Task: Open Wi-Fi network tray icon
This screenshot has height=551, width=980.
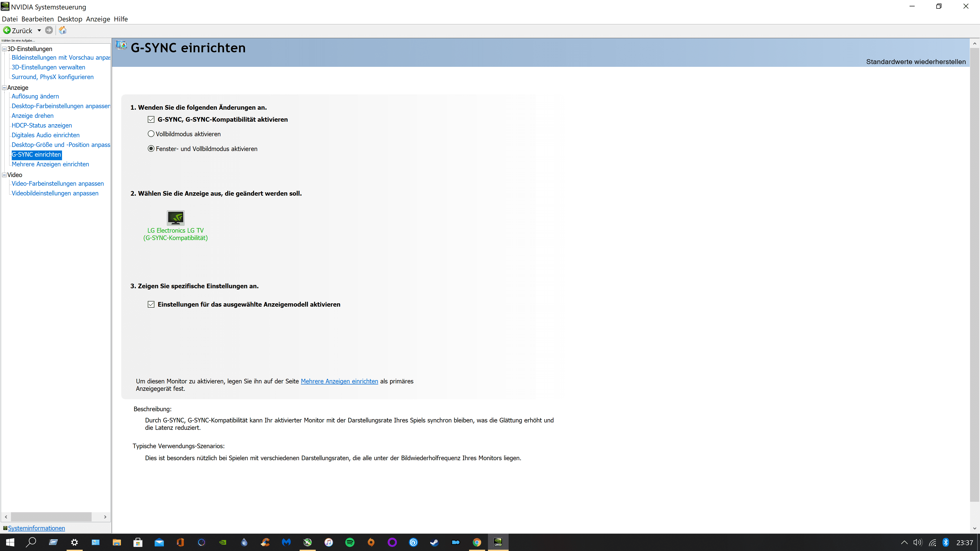Action: [932, 543]
